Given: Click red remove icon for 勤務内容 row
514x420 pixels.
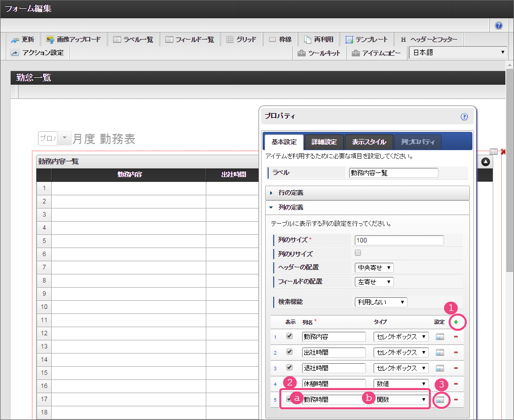Looking at the screenshot, I should (455, 337).
